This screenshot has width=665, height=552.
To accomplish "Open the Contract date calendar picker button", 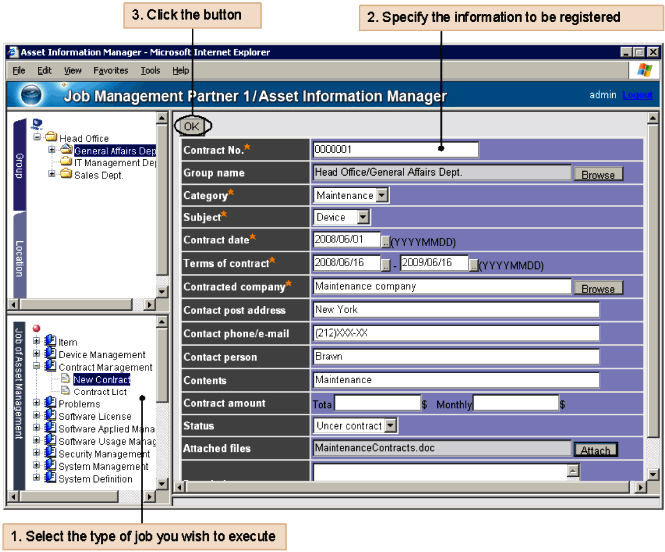I will (x=385, y=241).
